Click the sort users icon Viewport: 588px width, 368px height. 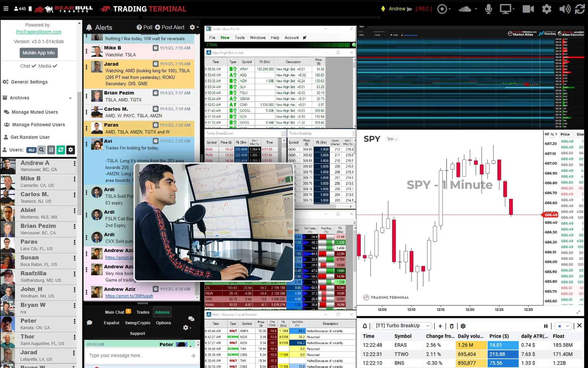tap(51, 150)
